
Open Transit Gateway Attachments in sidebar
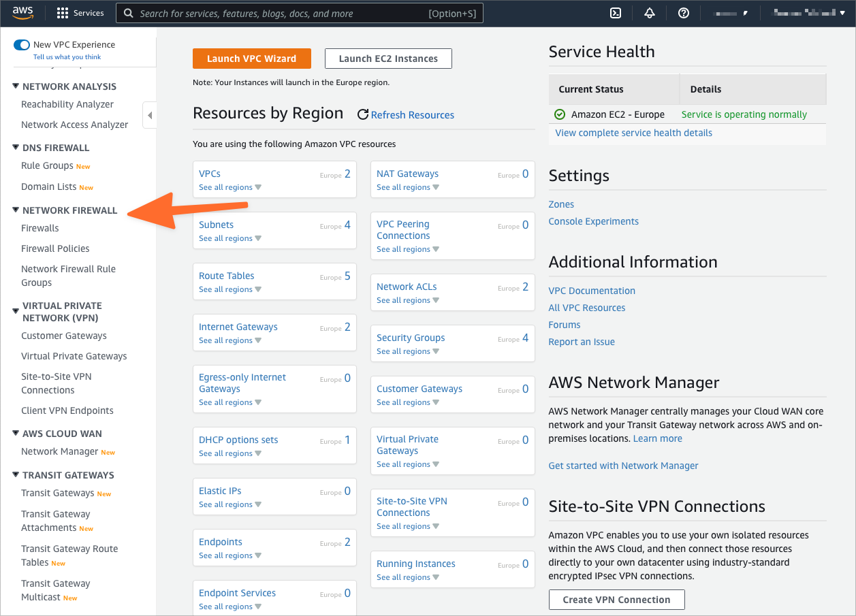coord(56,521)
